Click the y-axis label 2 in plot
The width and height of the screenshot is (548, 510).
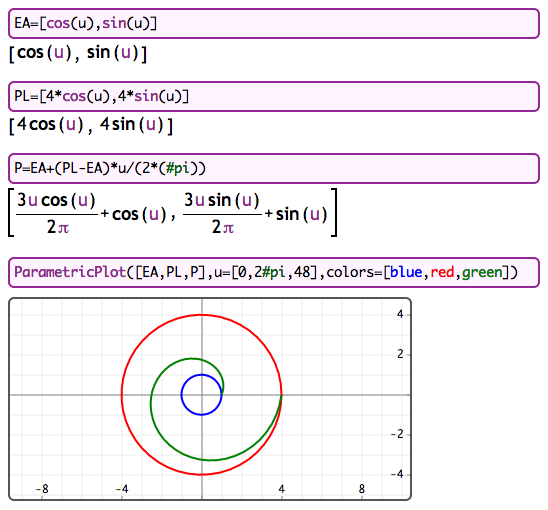(x=400, y=354)
